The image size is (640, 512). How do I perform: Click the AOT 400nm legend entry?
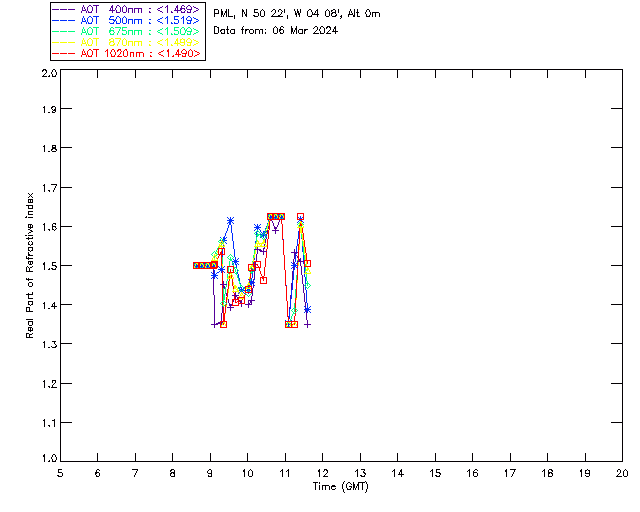tap(127, 9)
